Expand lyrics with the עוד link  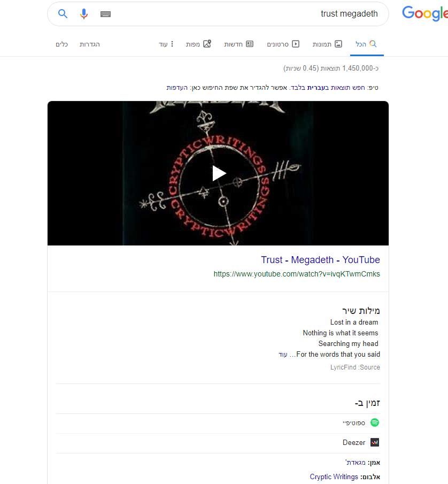coord(283,355)
